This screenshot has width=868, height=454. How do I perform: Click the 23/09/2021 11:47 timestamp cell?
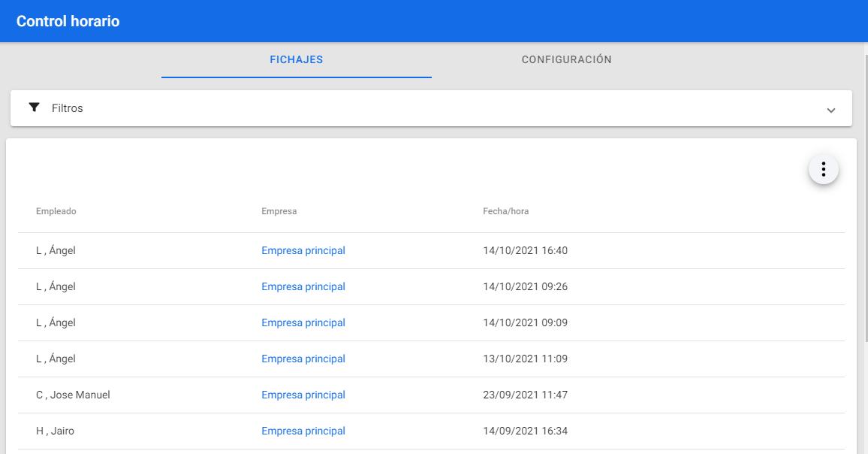[525, 395]
